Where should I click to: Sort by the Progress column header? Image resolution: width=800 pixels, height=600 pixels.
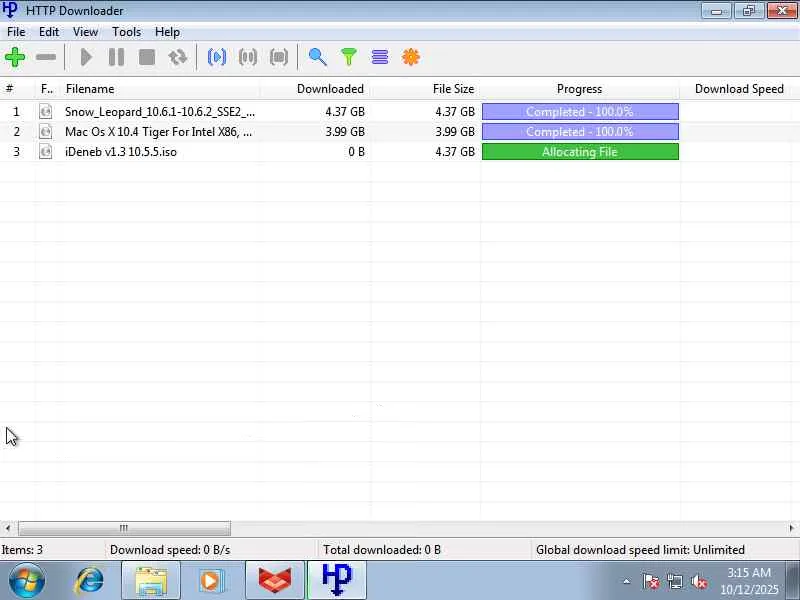[580, 89]
